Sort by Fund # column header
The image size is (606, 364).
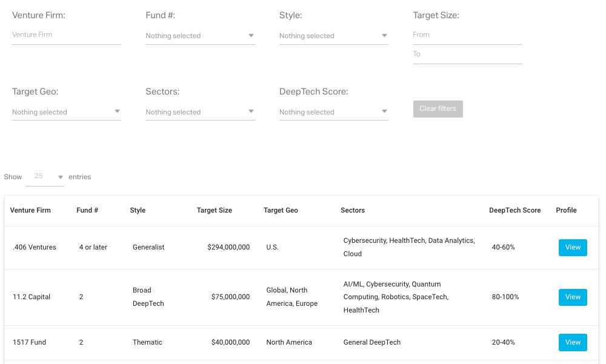(87, 210)
